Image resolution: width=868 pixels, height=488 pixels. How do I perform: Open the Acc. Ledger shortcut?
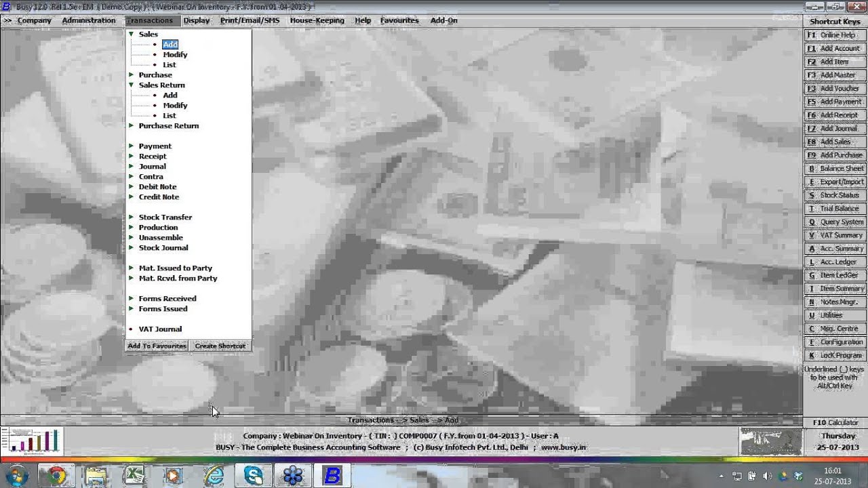(x=835, y=262)
